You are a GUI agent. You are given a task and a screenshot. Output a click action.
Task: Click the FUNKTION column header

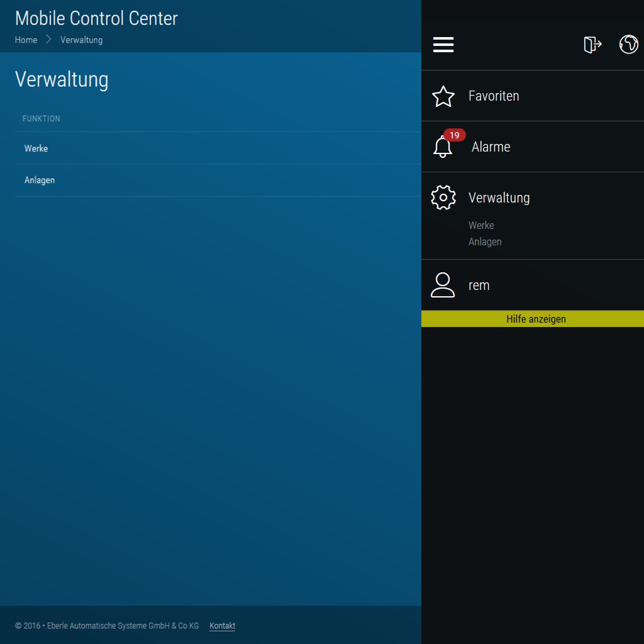41,119
